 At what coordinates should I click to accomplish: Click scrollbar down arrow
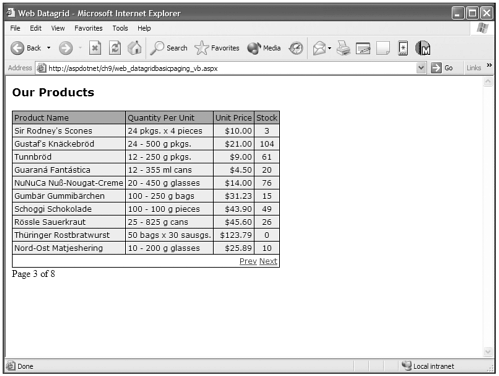488,352
